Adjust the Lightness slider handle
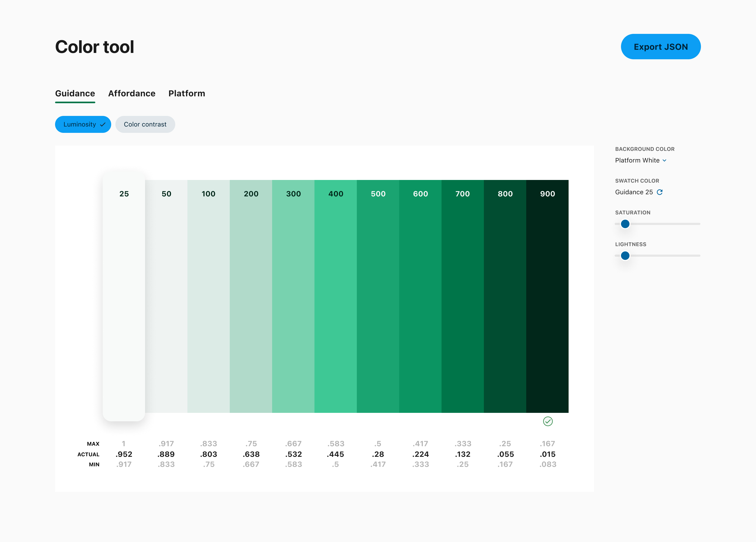Viewport: 756px width, 542px height. (625, 256)
